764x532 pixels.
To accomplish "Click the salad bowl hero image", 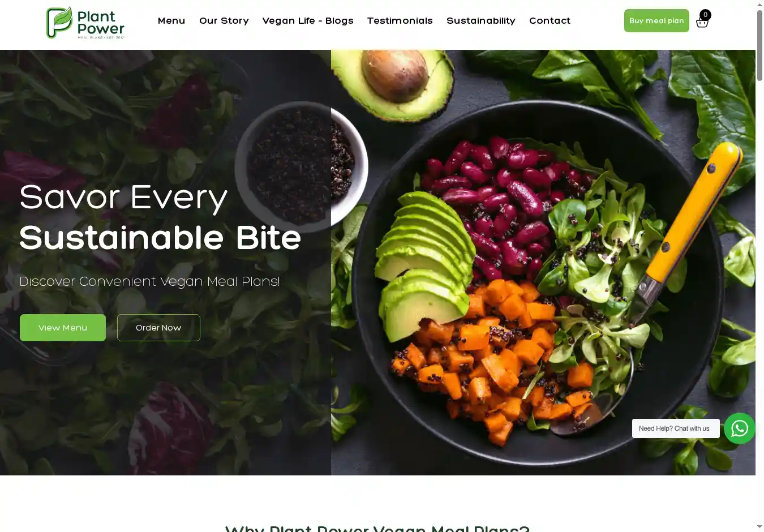I will 543,263.
